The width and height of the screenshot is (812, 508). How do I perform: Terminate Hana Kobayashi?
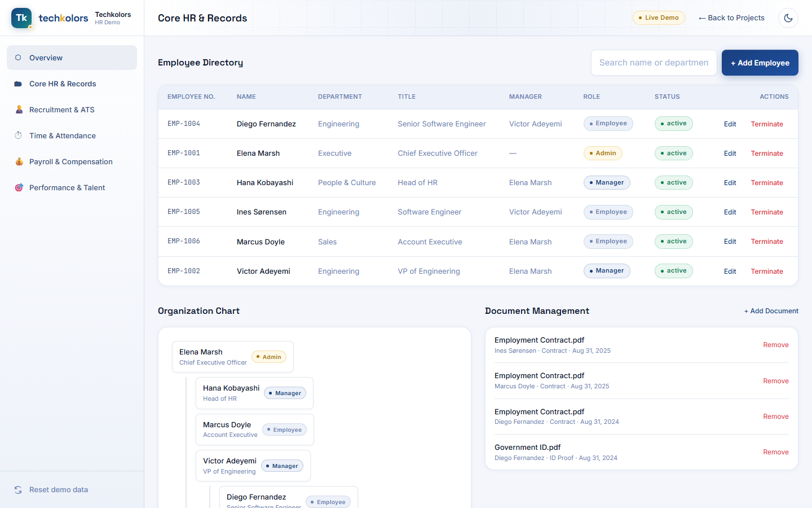(767, 183)
